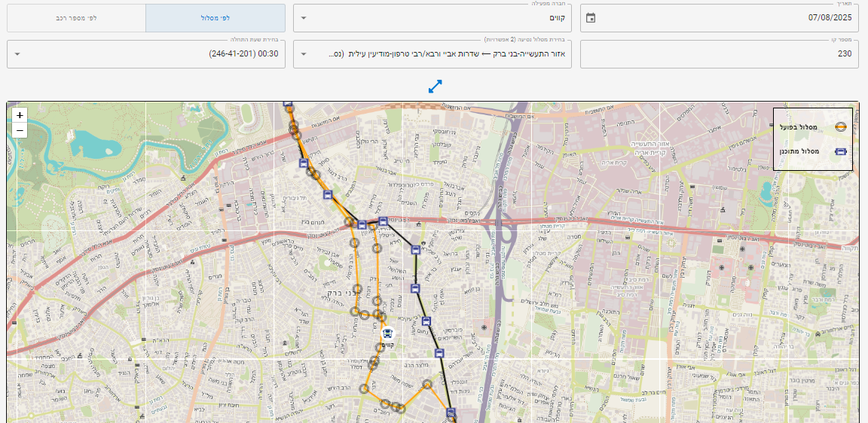Image resolution: width=868 pixels, height=423 pixels.
Task: Click the blue מסלול מתוכנן legend icon
Action: (x=840, y=151)
